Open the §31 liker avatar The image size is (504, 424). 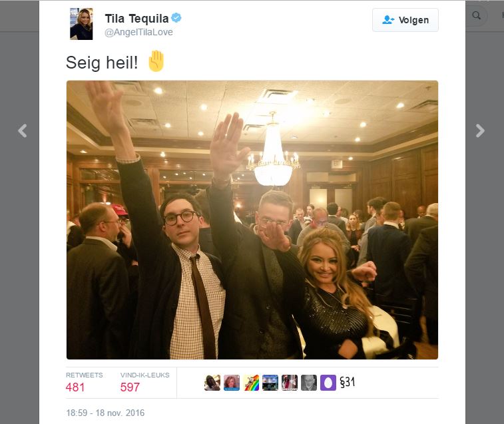pyautogui.click(x=348, y=383)
